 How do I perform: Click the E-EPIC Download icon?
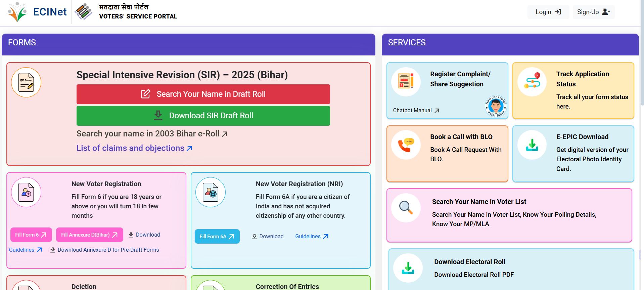pos(532,145)
